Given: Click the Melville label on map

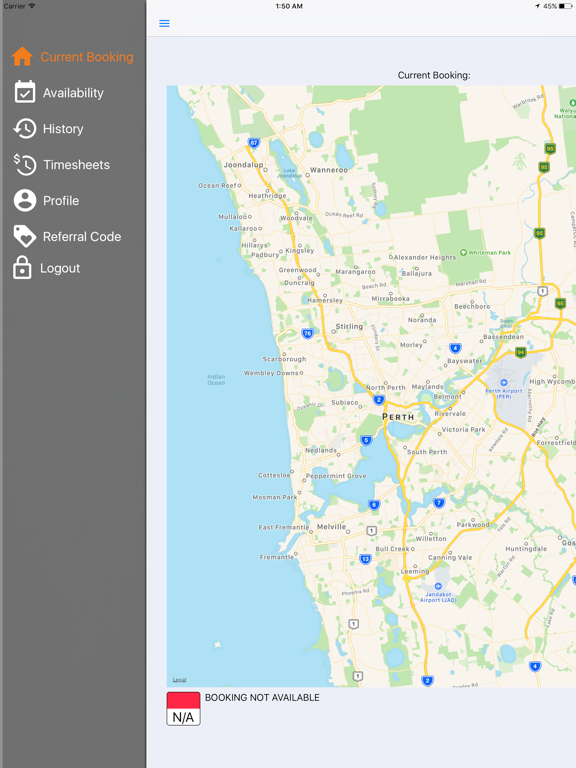Looking at the screenshot, I should [332, 527].
